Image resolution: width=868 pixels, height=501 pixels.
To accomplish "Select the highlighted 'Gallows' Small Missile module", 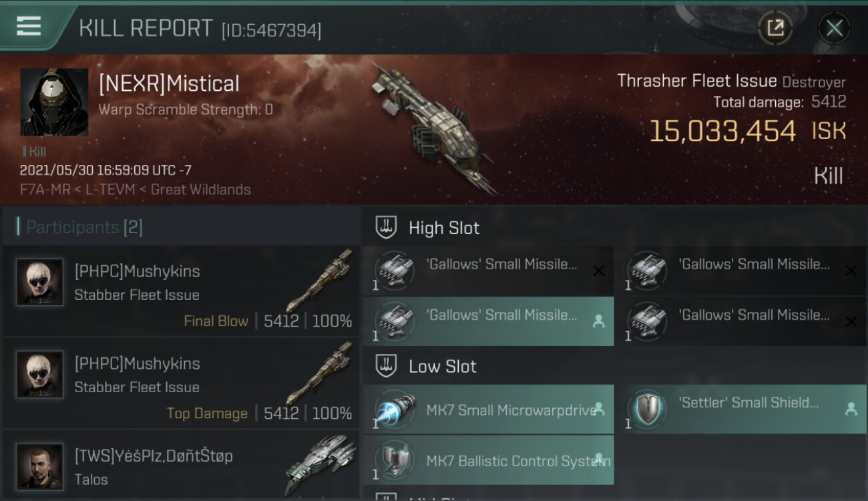I will (x=488, y=321).
